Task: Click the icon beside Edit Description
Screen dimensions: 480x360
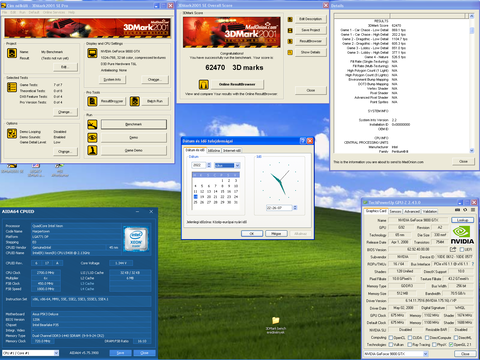Action: coord(290,19)
